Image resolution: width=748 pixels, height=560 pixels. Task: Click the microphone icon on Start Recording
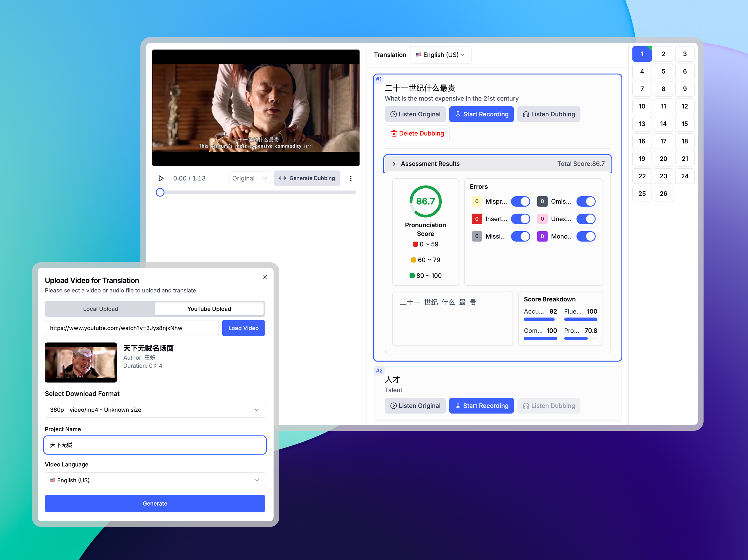(x=458, y=114)
